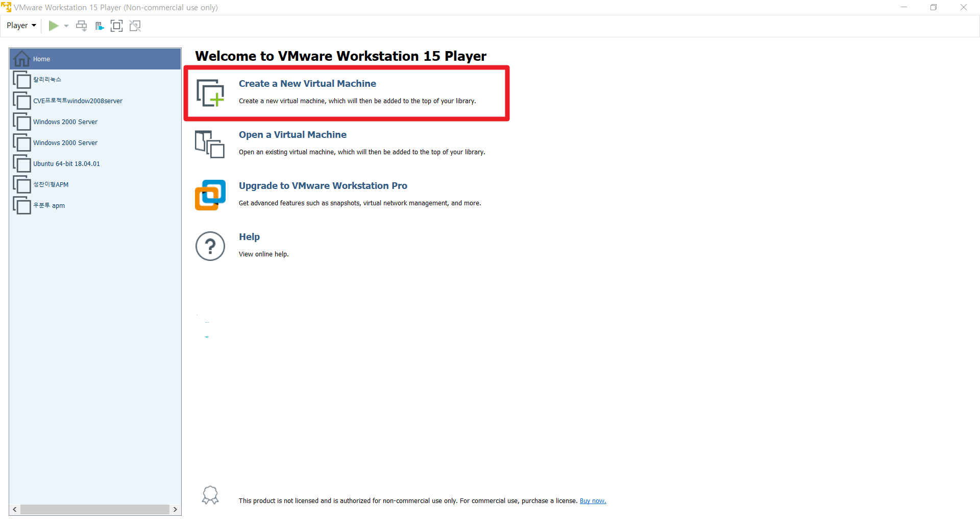Close the VMware Player window
The height and width of the screenshot is (526, 980).
[x=964, y=7]
